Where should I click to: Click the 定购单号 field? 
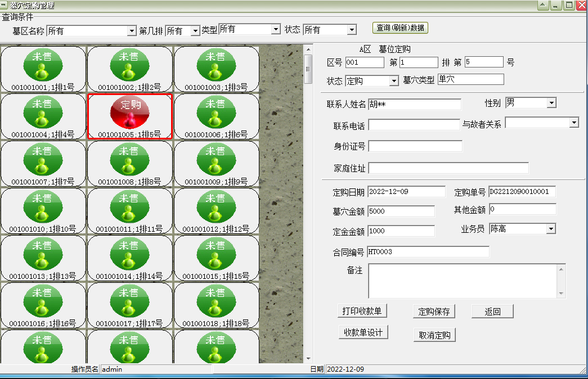point(522,192)
